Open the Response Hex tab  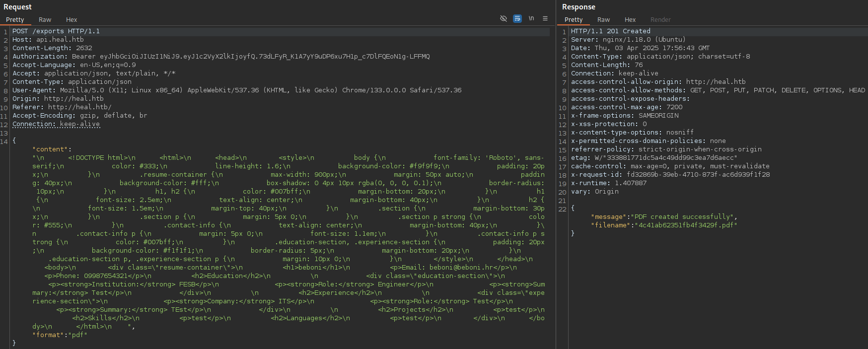[630, 20]
